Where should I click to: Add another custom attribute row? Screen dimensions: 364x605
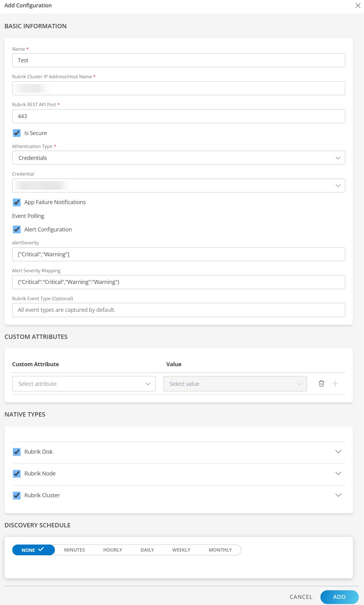coord(335,383)
